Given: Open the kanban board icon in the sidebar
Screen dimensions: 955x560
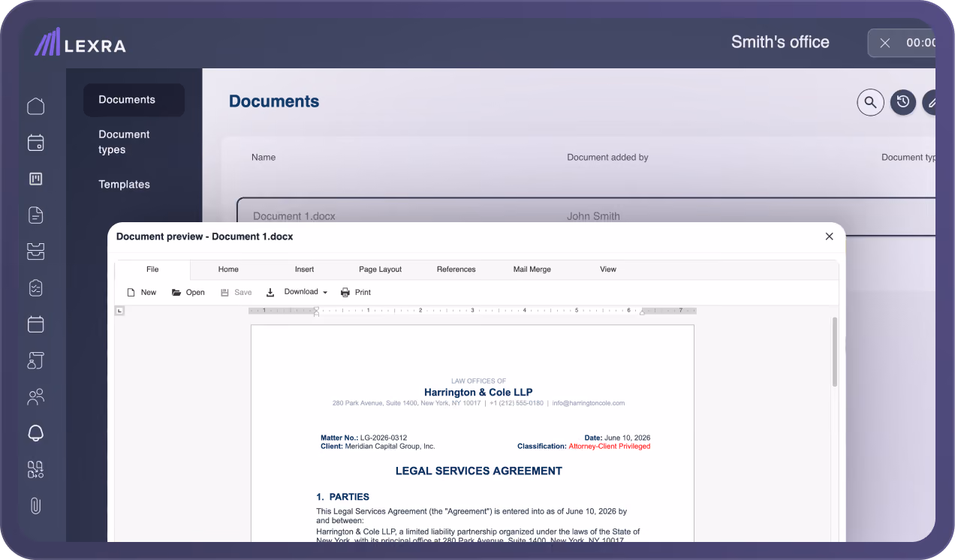Looking at the screenshot, I should tap(35, 179).
